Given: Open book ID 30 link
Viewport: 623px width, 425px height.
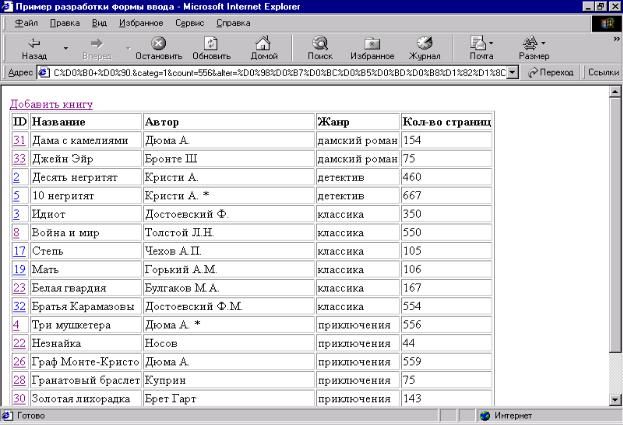Looking at the screenshot, I should click(19, 399).
